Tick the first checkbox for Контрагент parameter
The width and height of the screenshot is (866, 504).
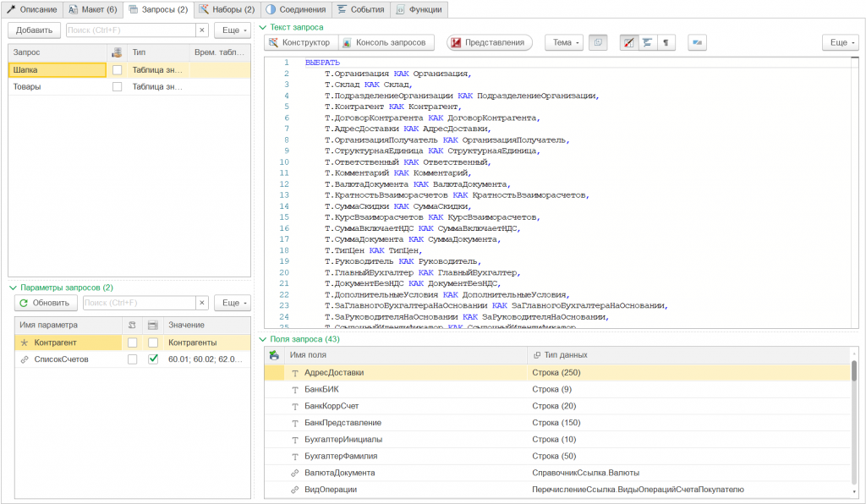(x=132, y=342)
